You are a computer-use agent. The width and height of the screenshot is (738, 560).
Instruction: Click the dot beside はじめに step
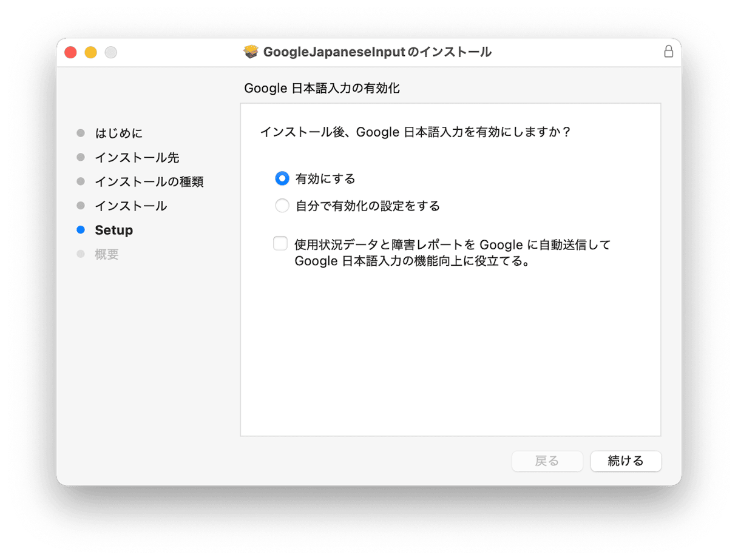pyautogui.click(x=81, y=133)
